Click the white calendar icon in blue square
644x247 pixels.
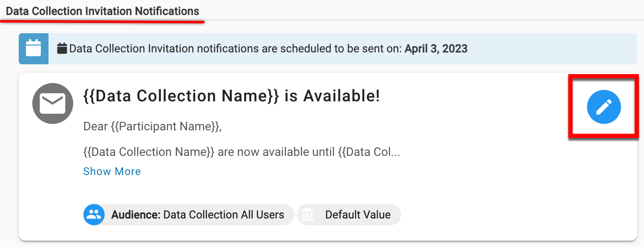pyautogui.click(x=34, y=49)
